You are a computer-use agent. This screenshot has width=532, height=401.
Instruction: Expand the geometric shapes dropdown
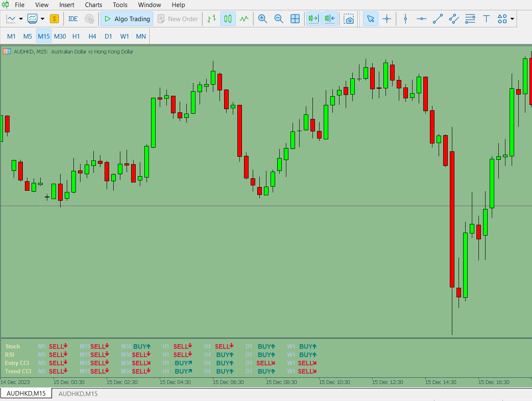point(511,19)
